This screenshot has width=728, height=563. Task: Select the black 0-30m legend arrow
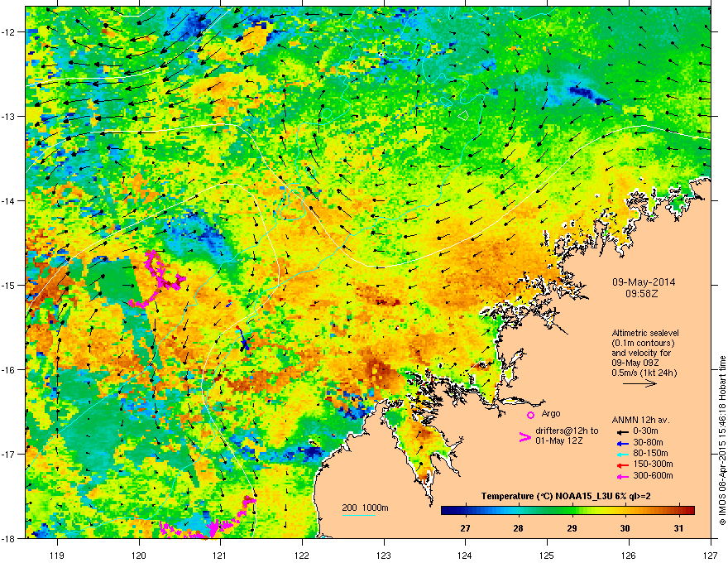tap(621, 431)
